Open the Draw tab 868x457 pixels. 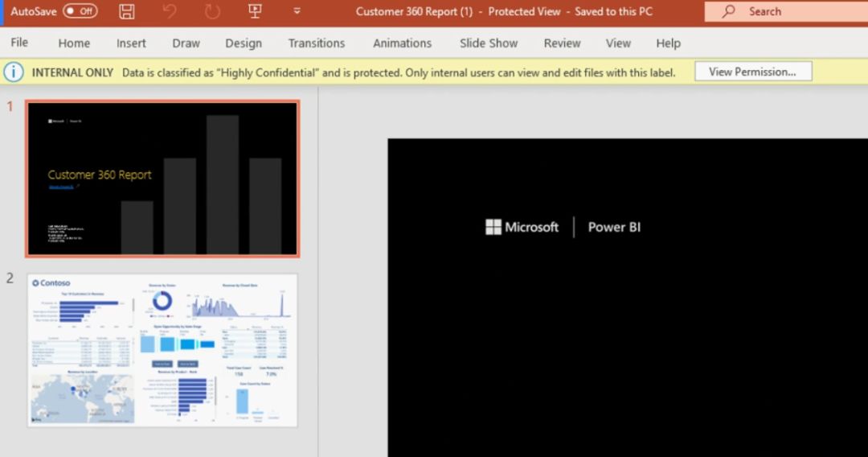coord(186,43)
